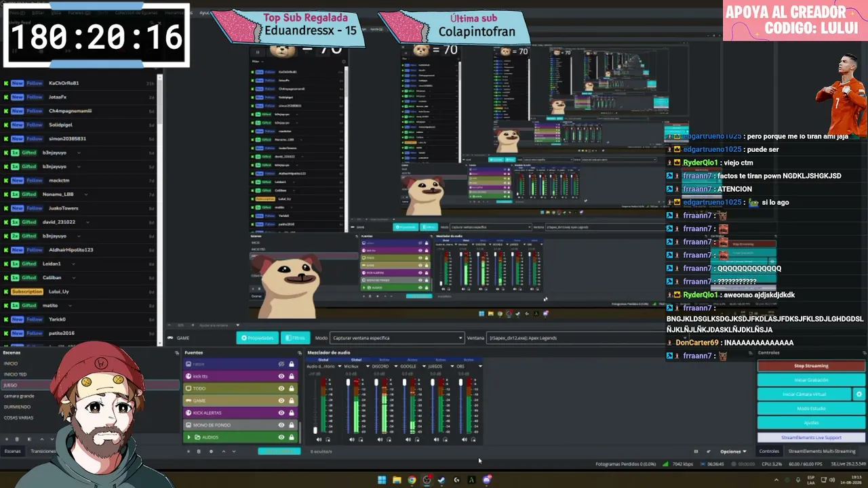Click the StreamElements Live Support button
Viewport: 868px width, 488px height.
click(811, 437)
